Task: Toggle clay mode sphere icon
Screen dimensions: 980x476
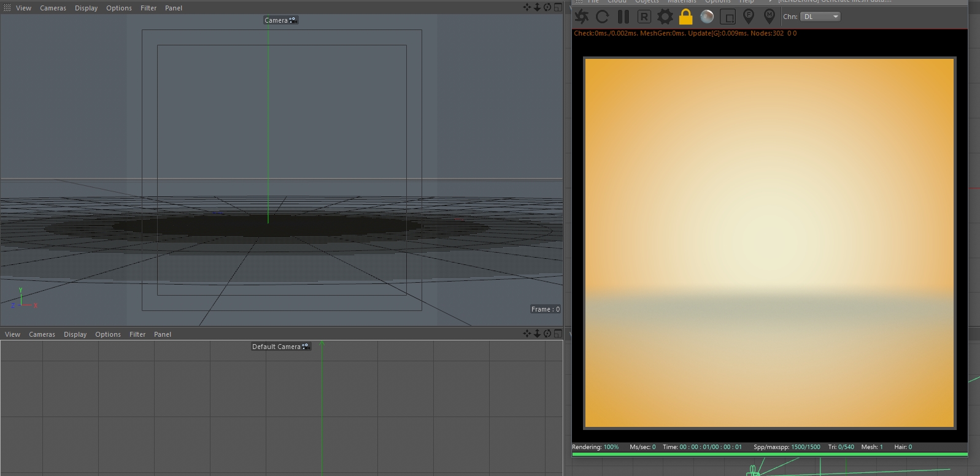Action: point(707,17)
